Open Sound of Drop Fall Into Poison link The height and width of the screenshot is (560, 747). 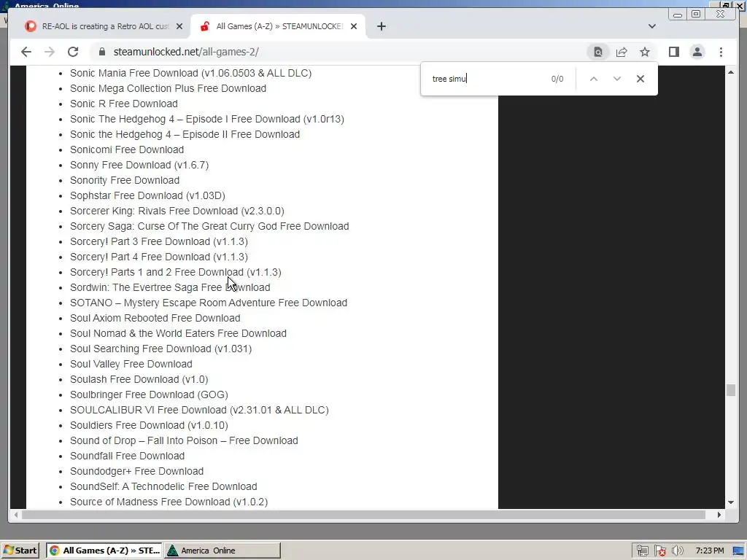point(184,440)
